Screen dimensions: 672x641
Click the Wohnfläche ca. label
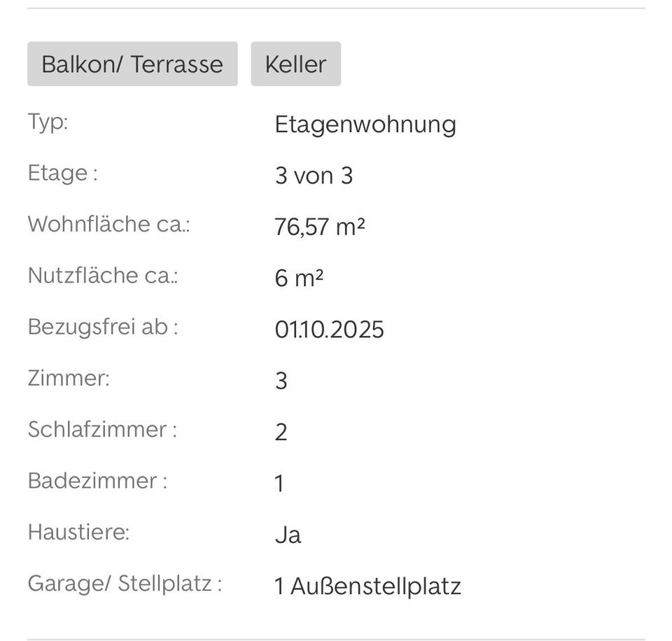point(108,224)
